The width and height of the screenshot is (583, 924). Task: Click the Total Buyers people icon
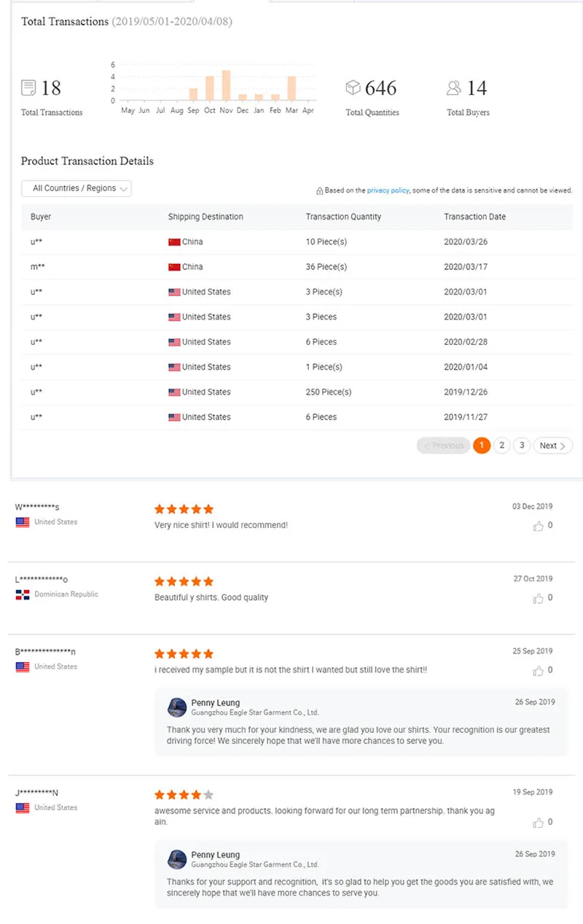(x=454, y=88)
